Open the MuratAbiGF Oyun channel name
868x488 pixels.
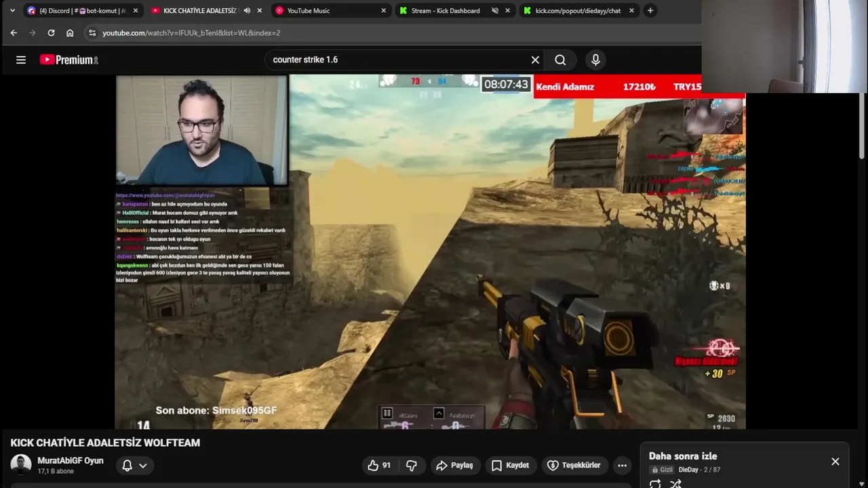(71, 460)
